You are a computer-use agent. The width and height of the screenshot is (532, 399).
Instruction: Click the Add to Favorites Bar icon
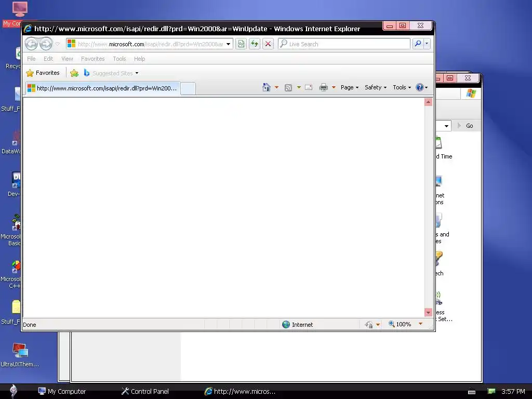click(74, 73)
